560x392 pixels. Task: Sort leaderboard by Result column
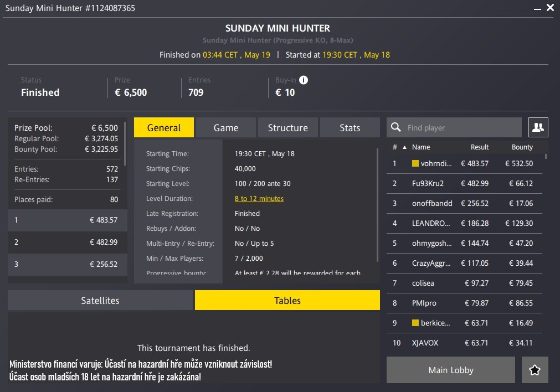point(480,147)
